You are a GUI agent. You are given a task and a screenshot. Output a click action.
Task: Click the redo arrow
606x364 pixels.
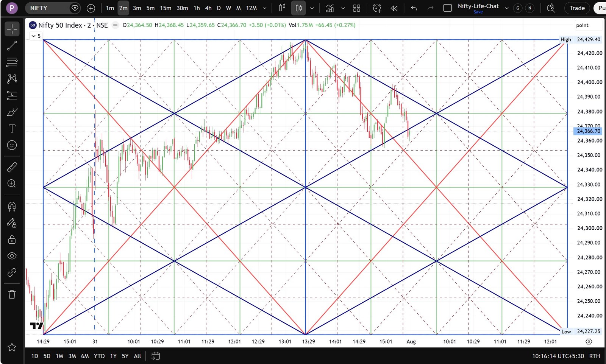click(x=430, y=8)
